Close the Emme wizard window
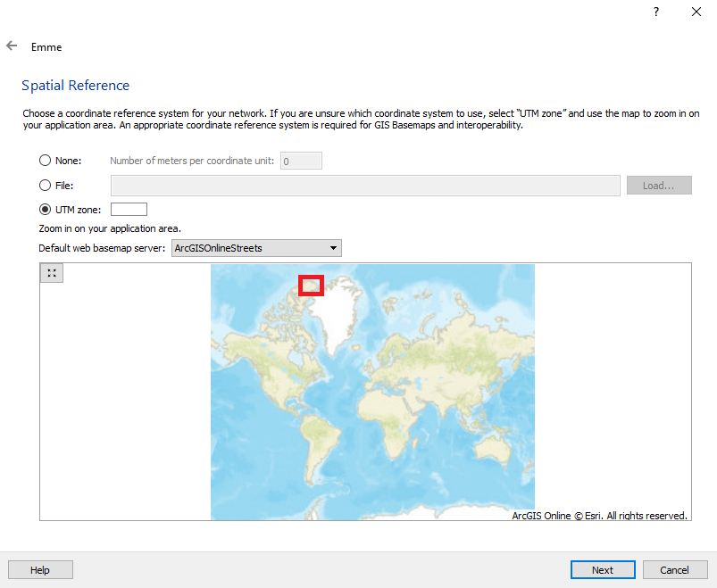This screenshot has height=588, width=717. [x=696, y=12]
